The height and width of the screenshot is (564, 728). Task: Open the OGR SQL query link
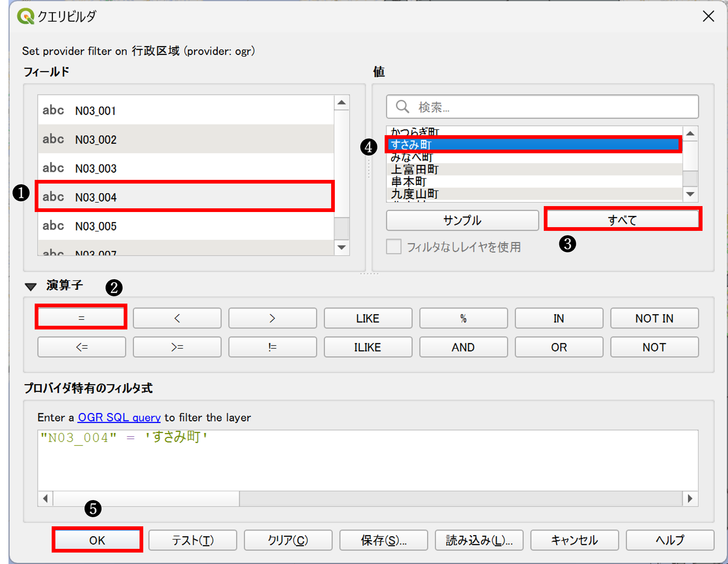[119, 417]
